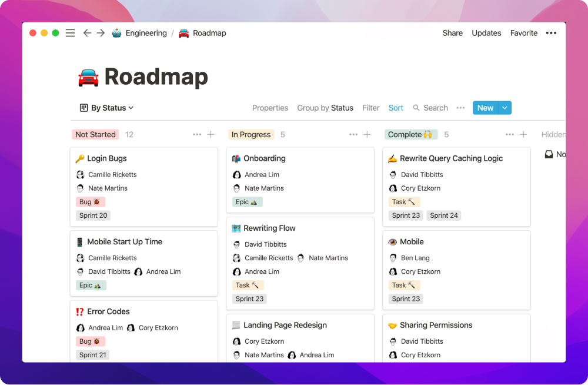This screenshot has width=588, height=385.
Task: Click the Sprint 21 tag on Error Codes
Action: pos(93,356)
